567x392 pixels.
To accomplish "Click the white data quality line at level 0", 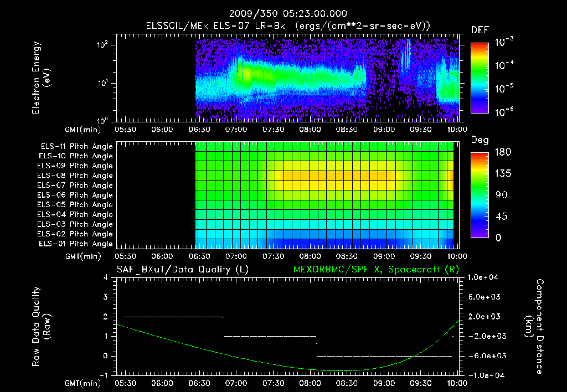I will [384, 356].
